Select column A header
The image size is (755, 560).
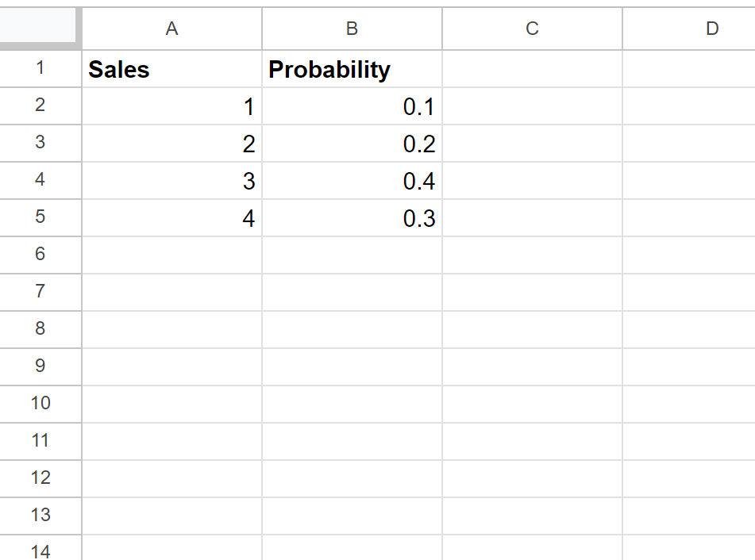(x=171, y=29)
